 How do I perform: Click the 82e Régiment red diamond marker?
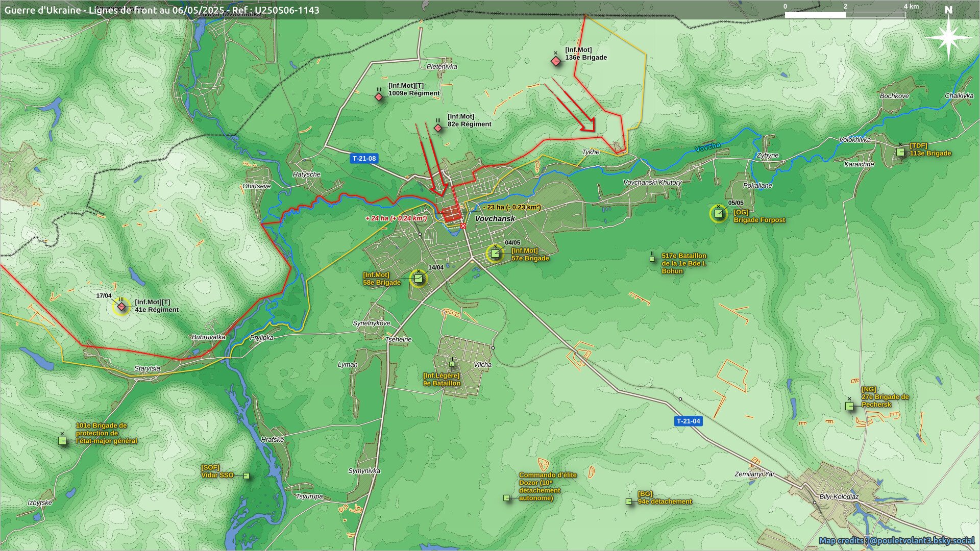click(438, 128)
